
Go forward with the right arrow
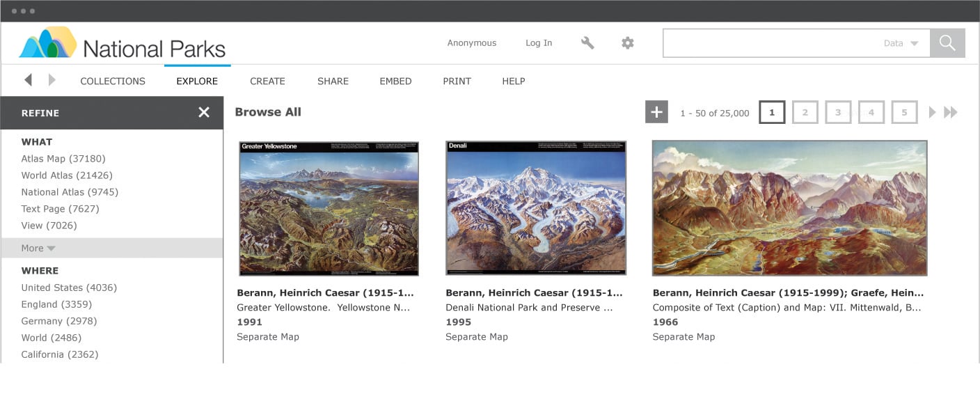[x=52, y=80]
